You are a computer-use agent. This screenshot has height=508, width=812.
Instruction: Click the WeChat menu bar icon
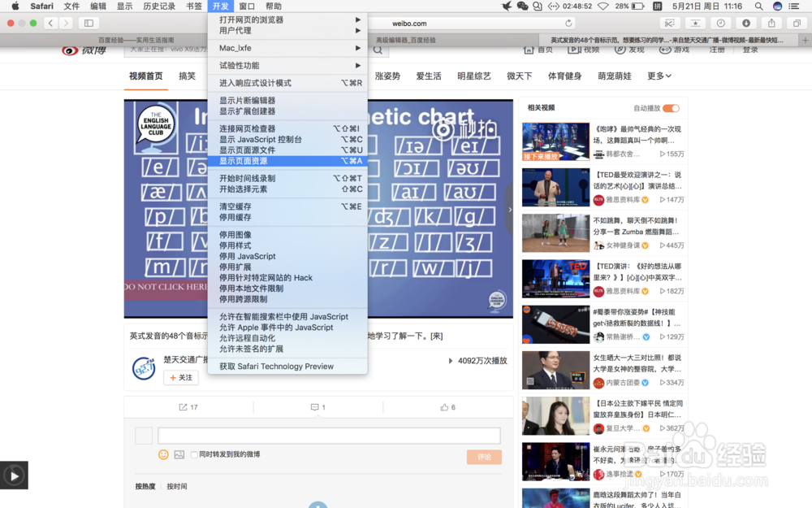point(522,7)
